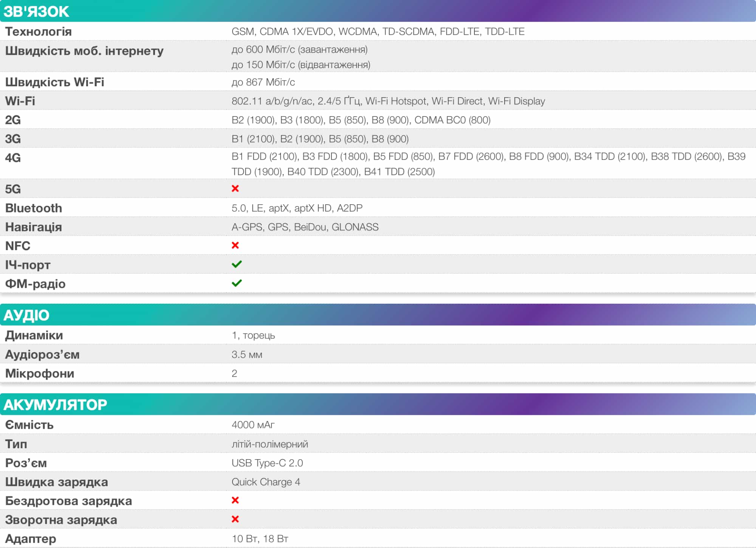This screenshot has height=548, width=756.
Task: Click the red cross in 5G row
Action: point(235,188)
